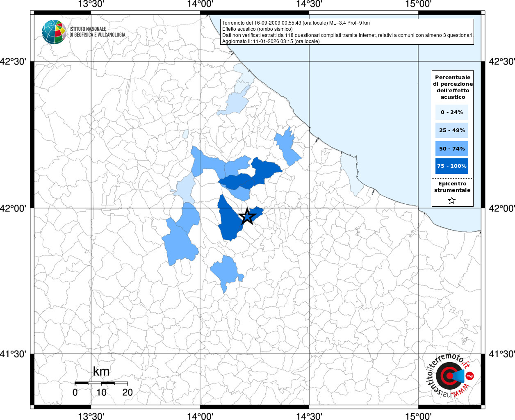Select the 25 - 49% legend swatch
The height and width of the screenshot is (420, 515).
click(x=452, y=130)
